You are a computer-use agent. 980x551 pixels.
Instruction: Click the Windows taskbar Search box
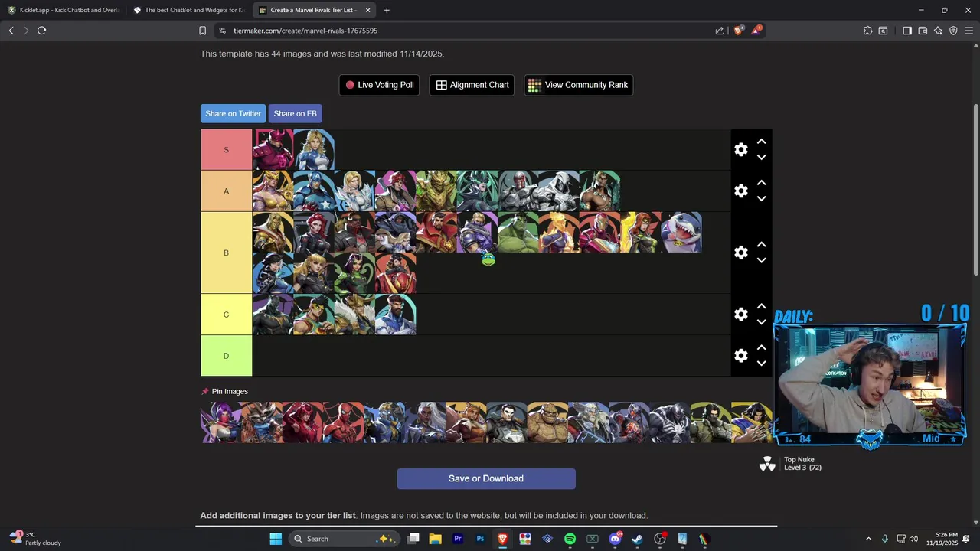pos(344,539)
